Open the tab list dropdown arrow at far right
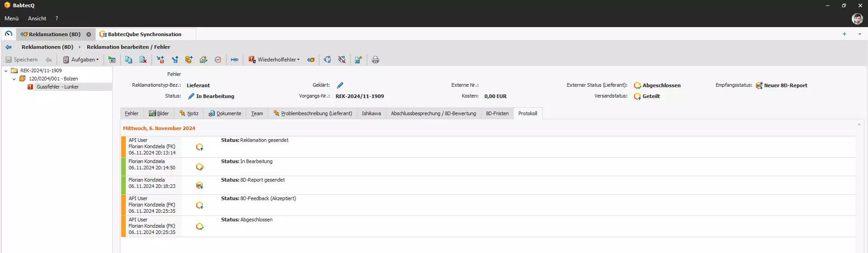The image size is (868, 253). pyautogui.click(x=859, y=34)
